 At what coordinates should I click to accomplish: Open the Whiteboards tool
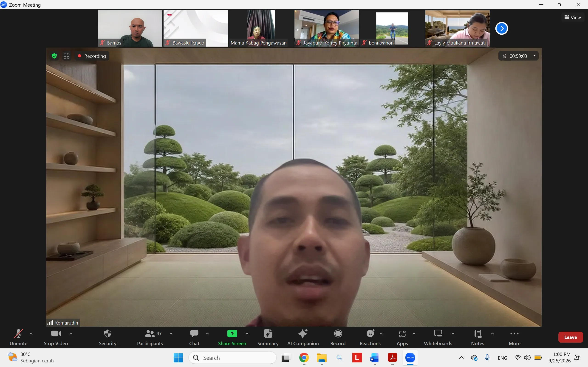pyautogui.click(x=438, y=337)
